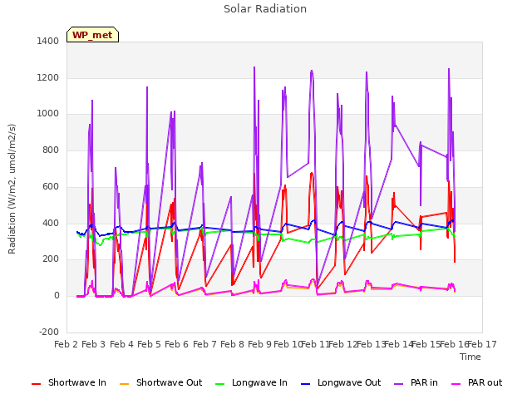Click orange Shortwave Out legend swatch
Viewport: 532px width, 399px height.
click(x=125, y=384)
